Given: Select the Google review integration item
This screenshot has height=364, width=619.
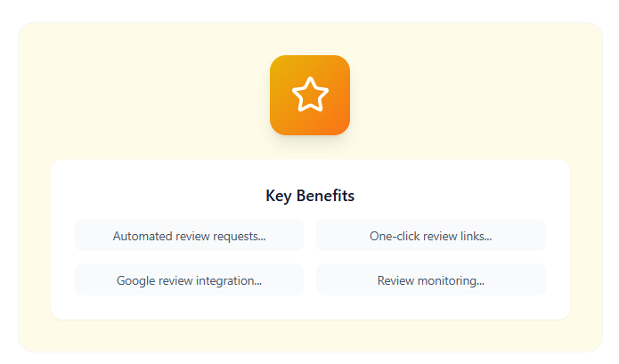Looking at the screenshot, I should click(x=189, y=280).
